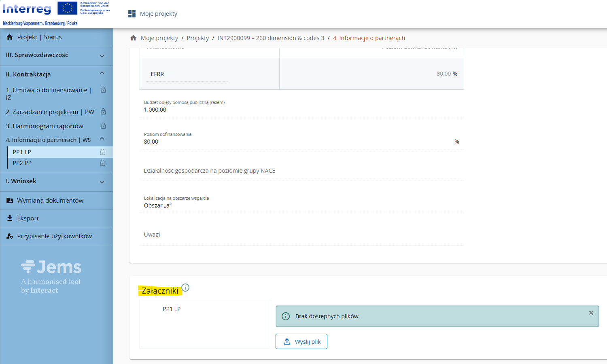This screenshot has height=364, width=607.
Task: Click the lock icon on PP2 PP row
Action: point(103,163)
